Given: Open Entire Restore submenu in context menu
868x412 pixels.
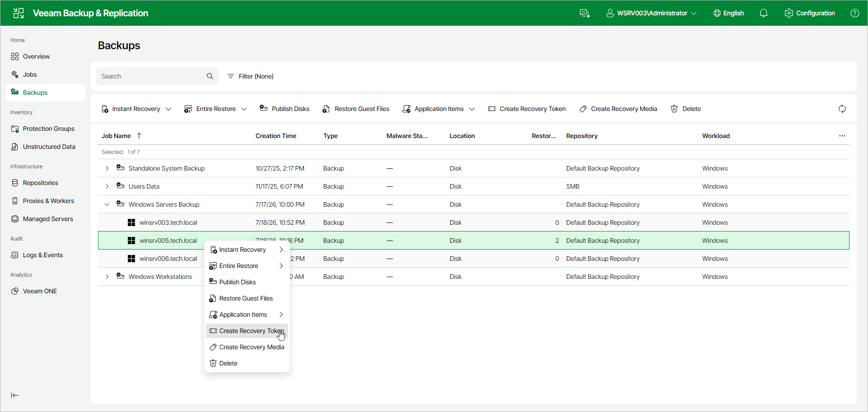Looking at the screenshot, I should click(x=247, y=266).
